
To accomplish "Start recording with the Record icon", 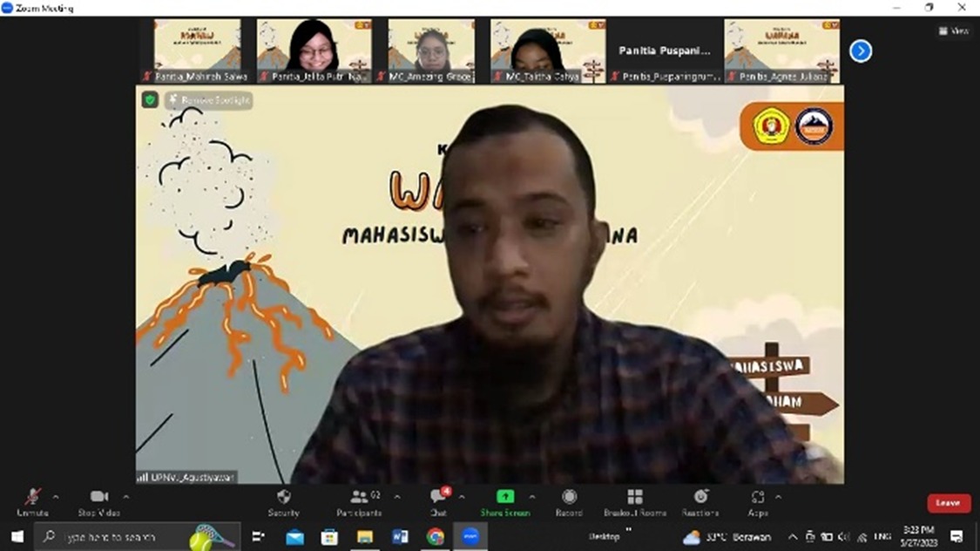I will (569, 501).
